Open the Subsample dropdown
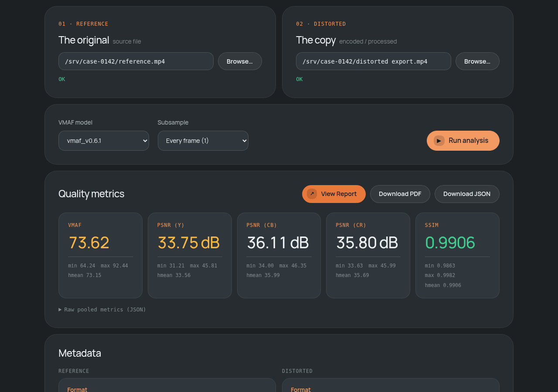Screen dimensions: 558x392 point(203,141)
